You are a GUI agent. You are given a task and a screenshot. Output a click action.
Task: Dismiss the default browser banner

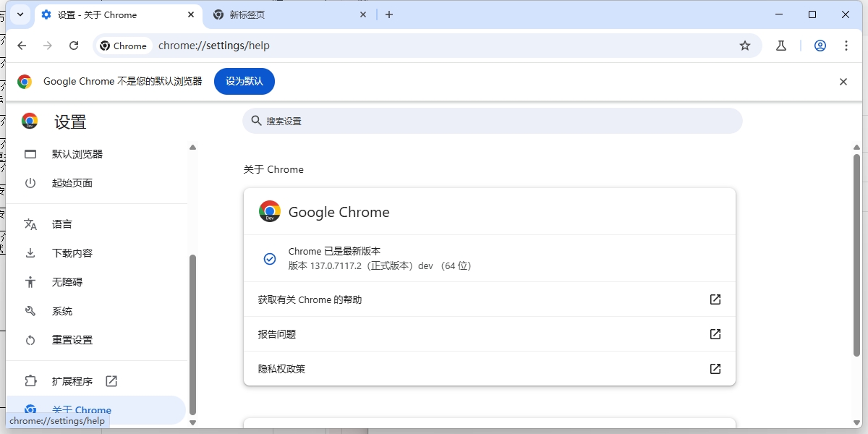point(843,81)
